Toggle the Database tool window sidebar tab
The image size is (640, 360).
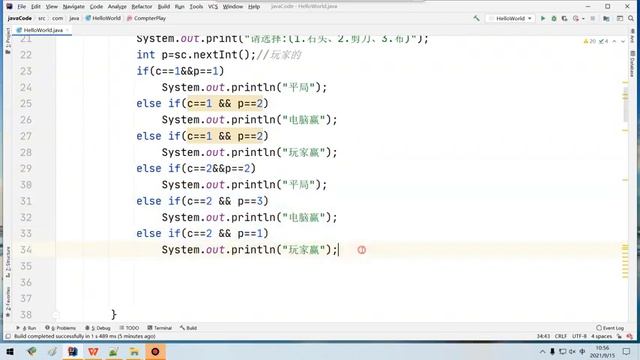click(x=632, y=64)
